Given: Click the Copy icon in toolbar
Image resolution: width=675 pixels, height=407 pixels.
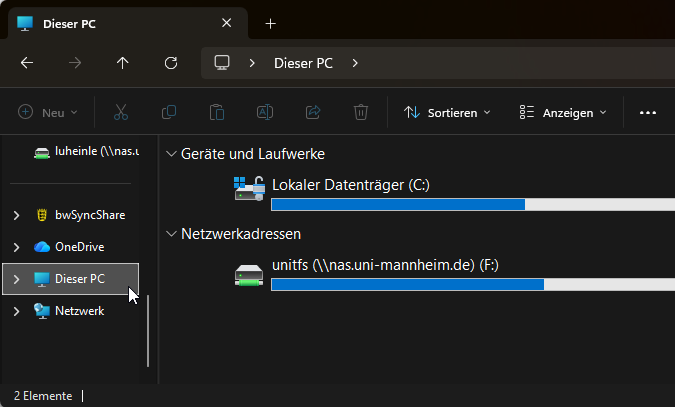Looking at the screenshot, I should pos(169,113).
